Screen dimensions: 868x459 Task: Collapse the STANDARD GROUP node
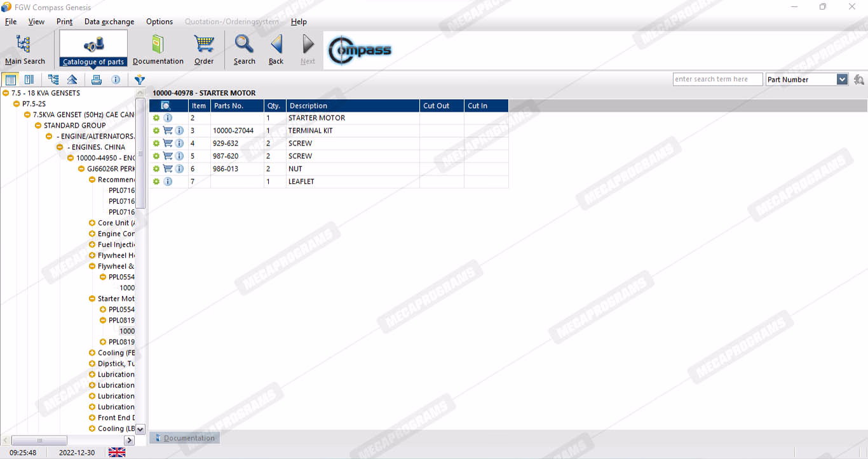point(38,126)
